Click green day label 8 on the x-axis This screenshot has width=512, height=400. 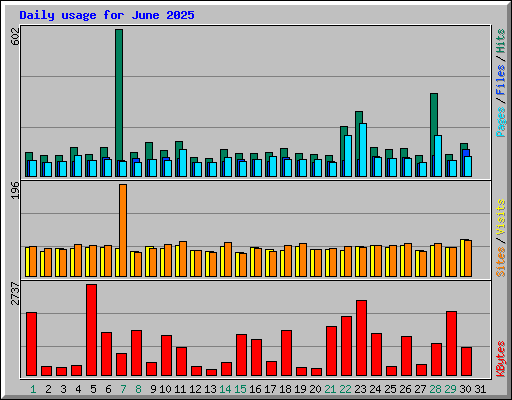(138, 389)
